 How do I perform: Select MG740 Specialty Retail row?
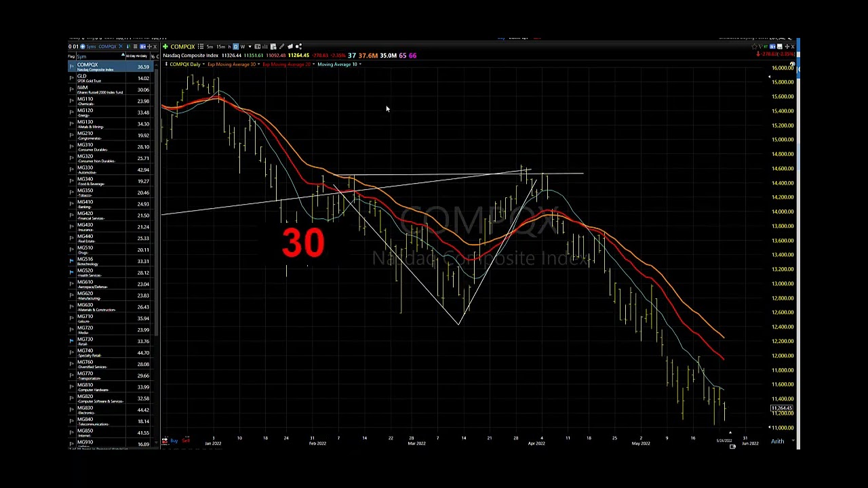[x=109, y=352]
